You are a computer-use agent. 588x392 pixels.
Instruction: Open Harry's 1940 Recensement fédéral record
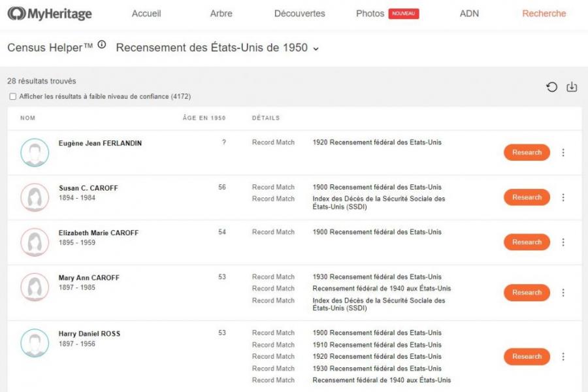click(x=382, y=380)
